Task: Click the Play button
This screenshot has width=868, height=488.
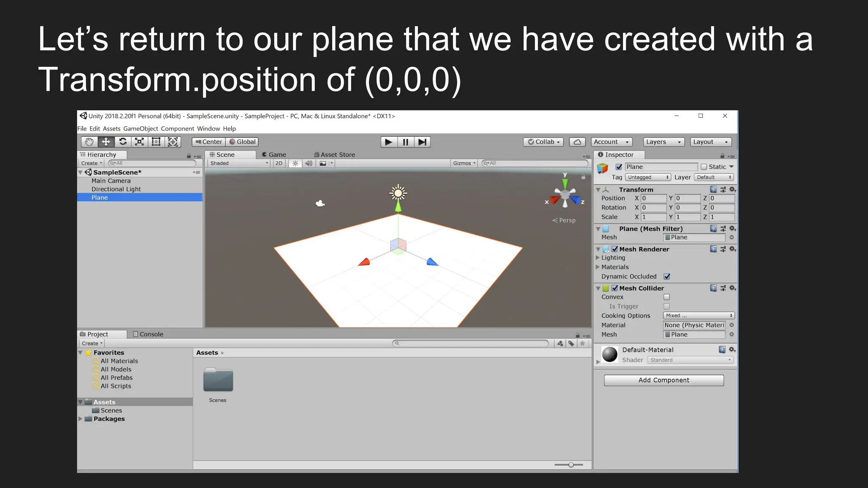Action: (389, 142)
